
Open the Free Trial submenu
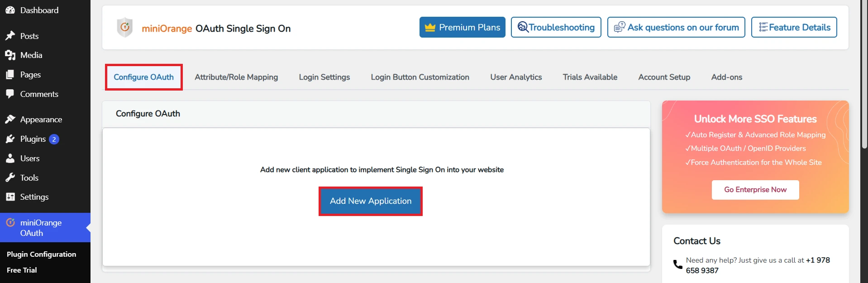(x=22, y=270)
